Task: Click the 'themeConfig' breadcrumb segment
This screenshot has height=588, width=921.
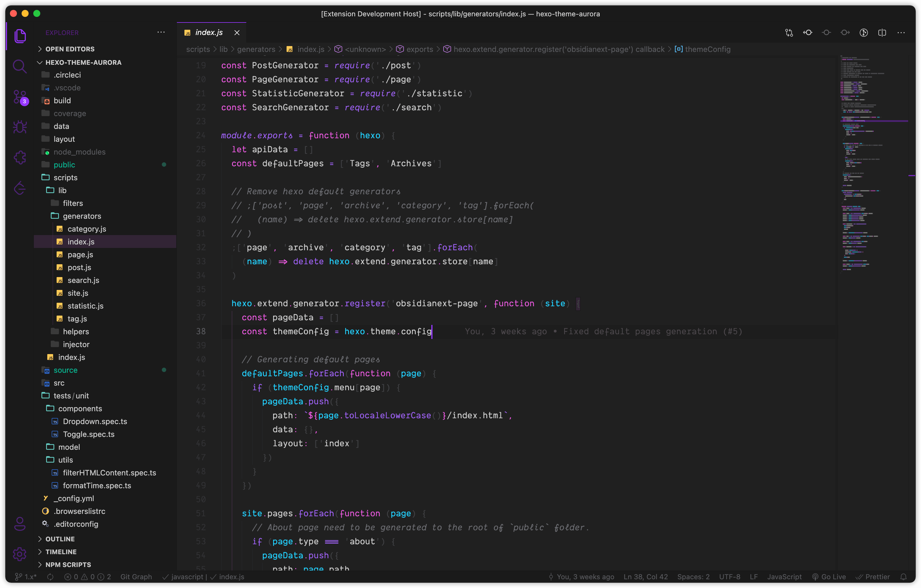Action: pos(703,49)
